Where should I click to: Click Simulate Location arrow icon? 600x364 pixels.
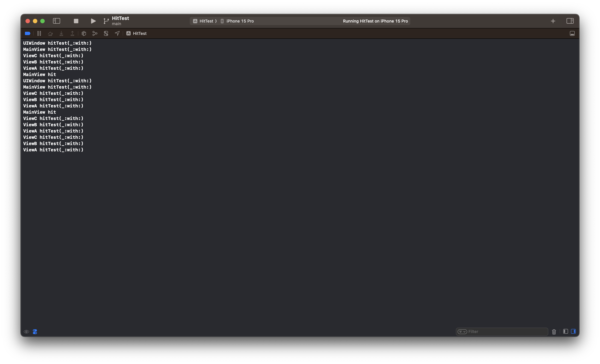(x=117, y=34)
